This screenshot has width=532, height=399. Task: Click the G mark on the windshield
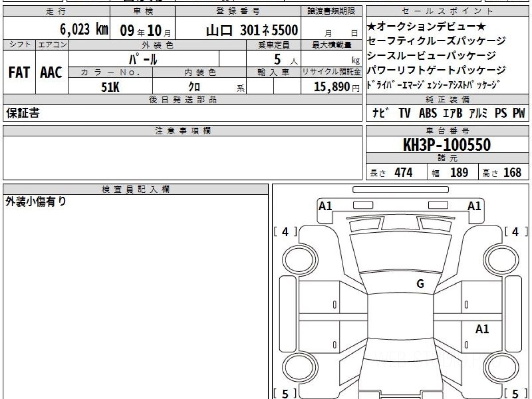(420, 284)
